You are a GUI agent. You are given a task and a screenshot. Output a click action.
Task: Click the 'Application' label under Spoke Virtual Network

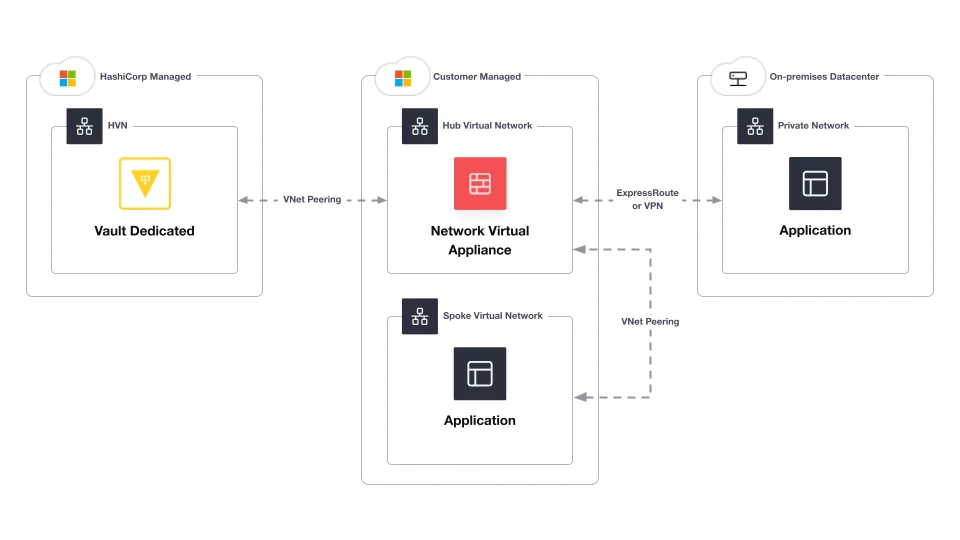(480, 421)
